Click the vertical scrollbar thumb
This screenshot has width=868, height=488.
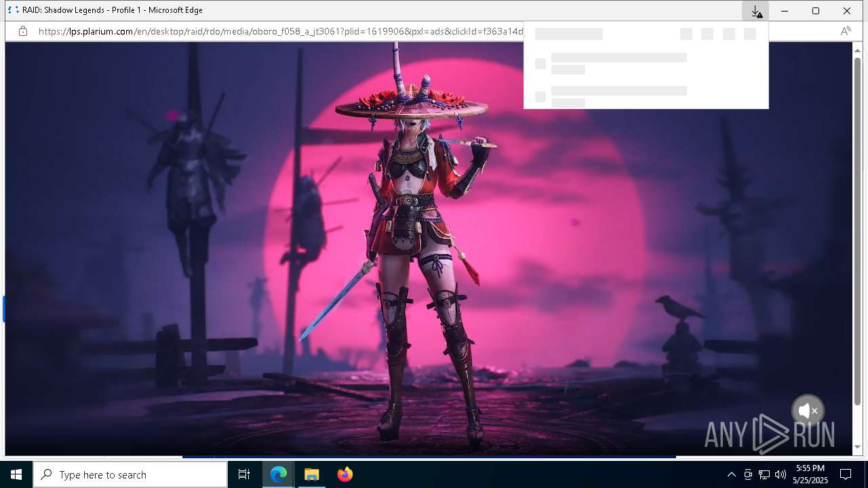coord(858,230)
